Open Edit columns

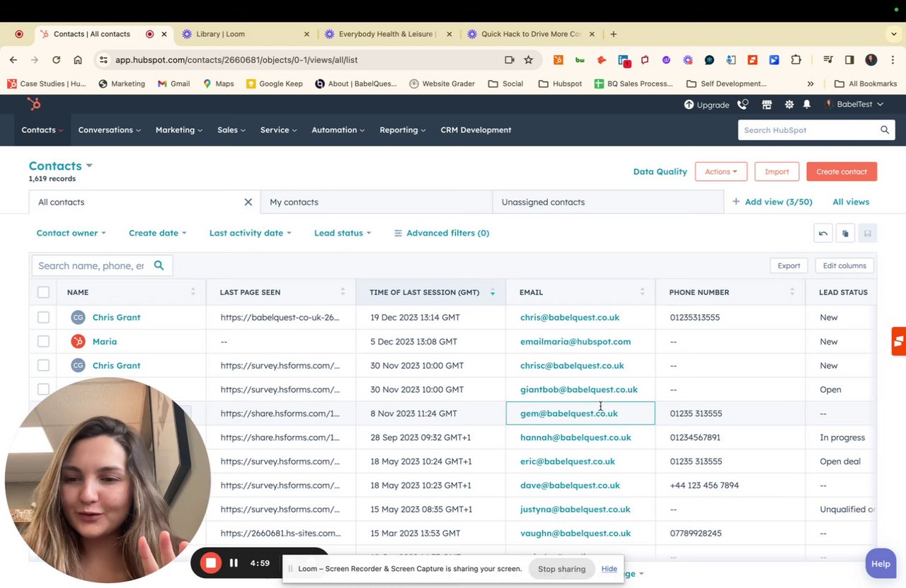(844, 265)
